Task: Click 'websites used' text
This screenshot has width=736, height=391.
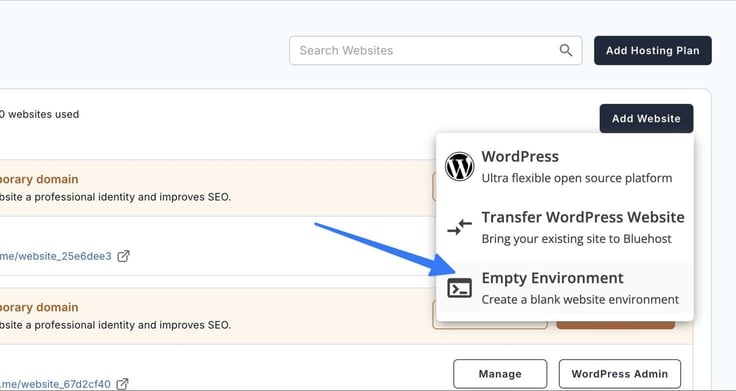Action: click(x=44, y=114)
